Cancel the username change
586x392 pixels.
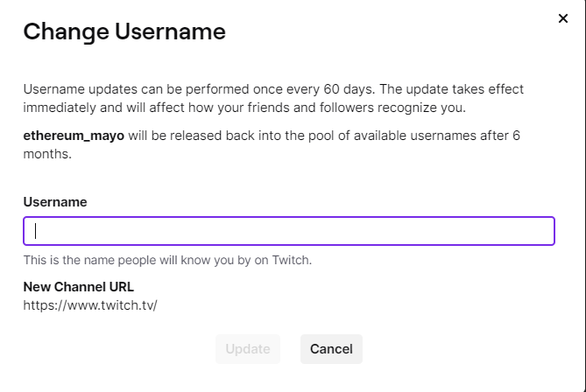point(331,349)
